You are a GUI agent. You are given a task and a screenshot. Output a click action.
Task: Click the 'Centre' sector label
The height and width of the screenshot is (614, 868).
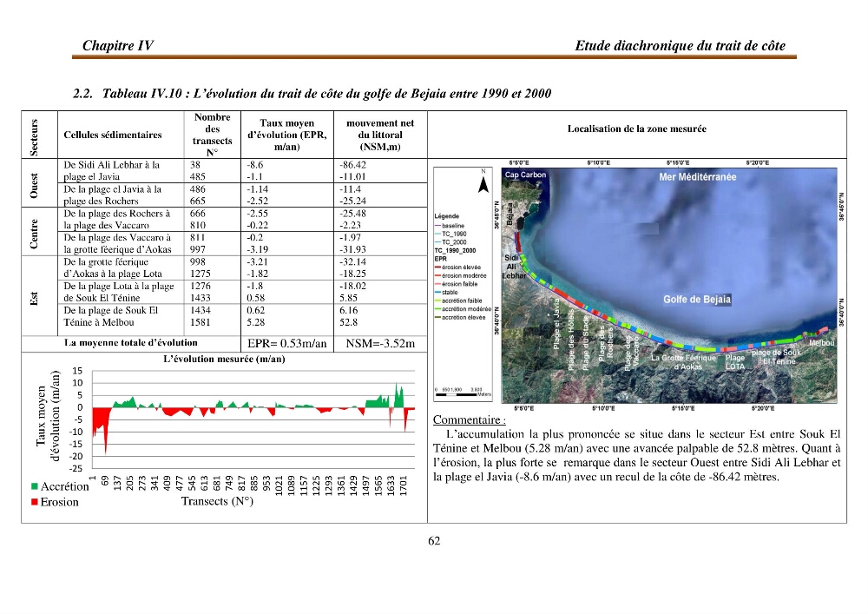point(35,234)
